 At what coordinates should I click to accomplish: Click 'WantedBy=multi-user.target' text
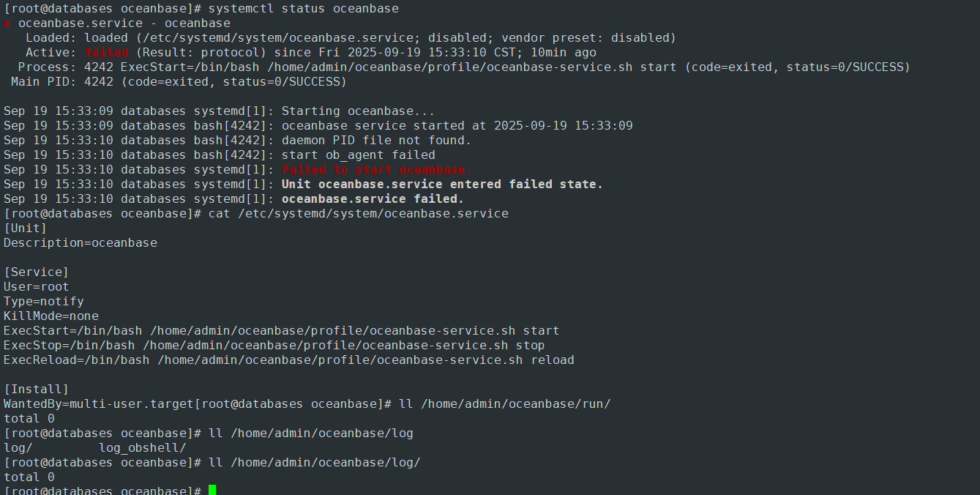(99, 404)
